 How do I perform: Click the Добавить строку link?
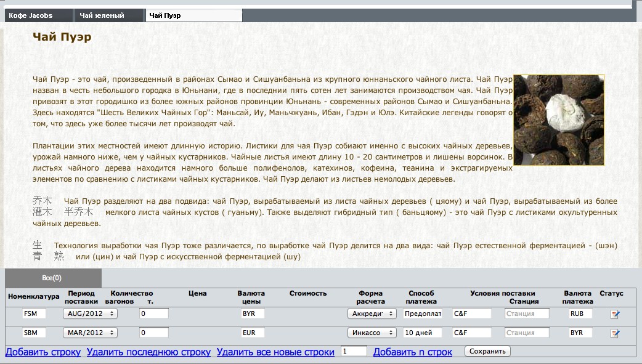[43, 352]
